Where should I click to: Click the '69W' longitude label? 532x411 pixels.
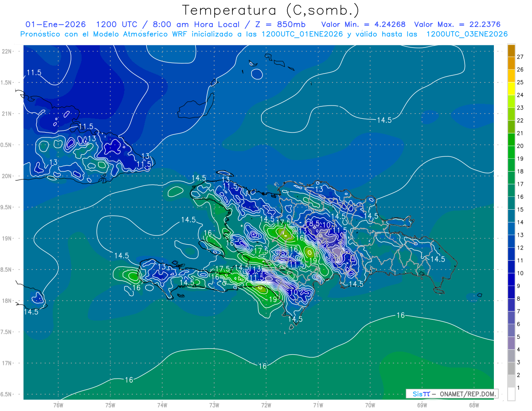click(x=422, y=405)
